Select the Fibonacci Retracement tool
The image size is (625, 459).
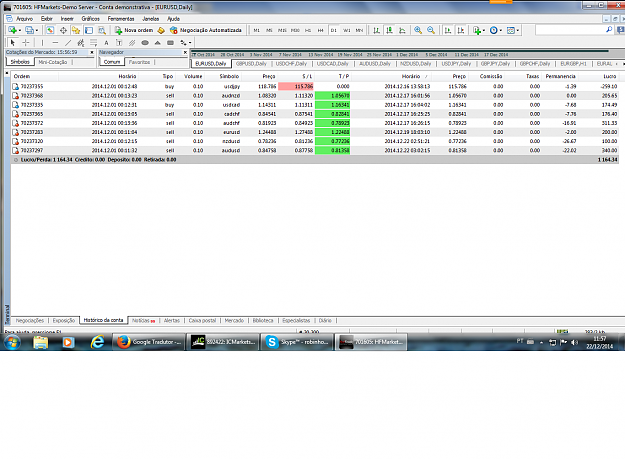coord(93,43)
